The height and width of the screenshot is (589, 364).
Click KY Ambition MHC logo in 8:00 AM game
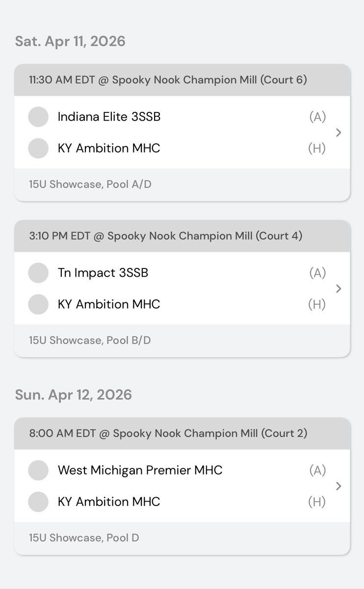(x=38, y=502)
